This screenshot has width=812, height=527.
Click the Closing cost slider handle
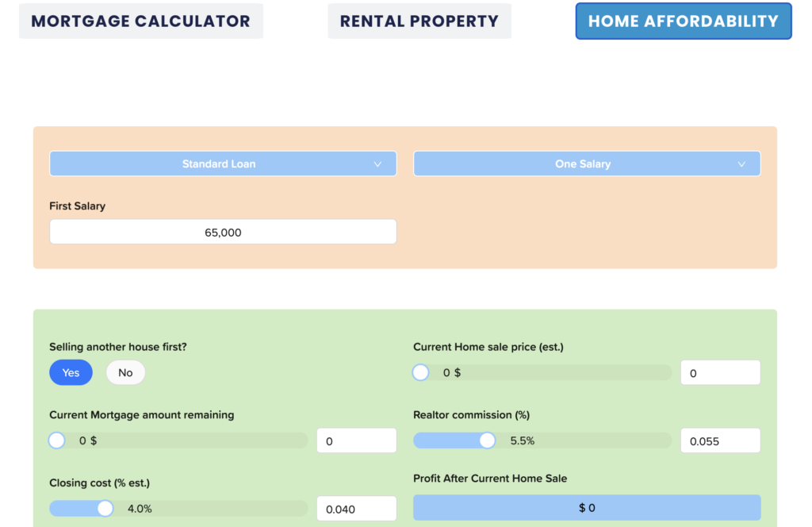tap(104, 508)
